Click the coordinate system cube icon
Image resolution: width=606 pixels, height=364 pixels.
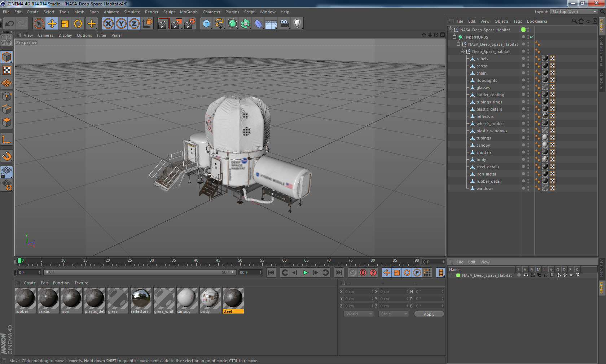pyautogui.click(x=147, y=24)
